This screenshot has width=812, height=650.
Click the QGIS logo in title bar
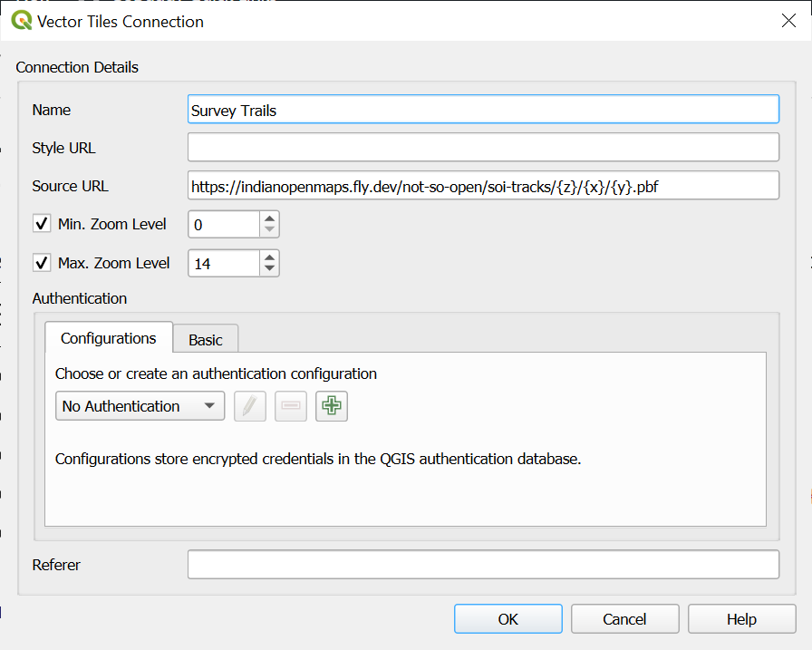[x=21, y=21]
